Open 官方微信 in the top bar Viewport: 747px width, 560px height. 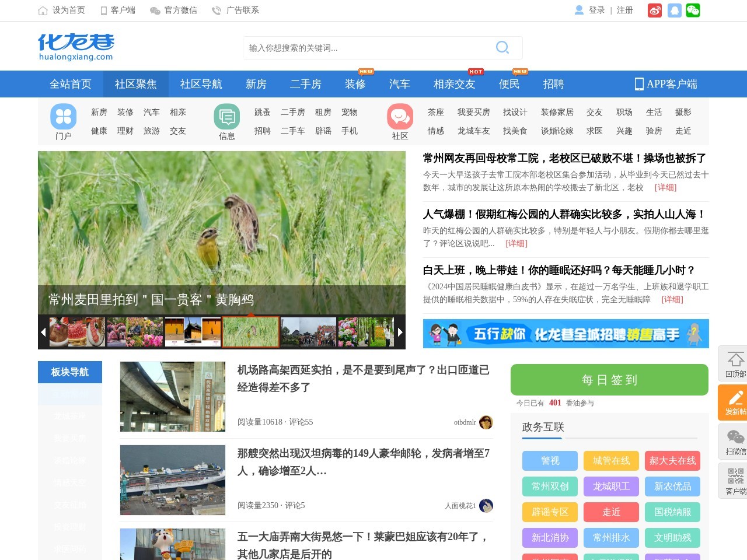click(x=173, y=10)
